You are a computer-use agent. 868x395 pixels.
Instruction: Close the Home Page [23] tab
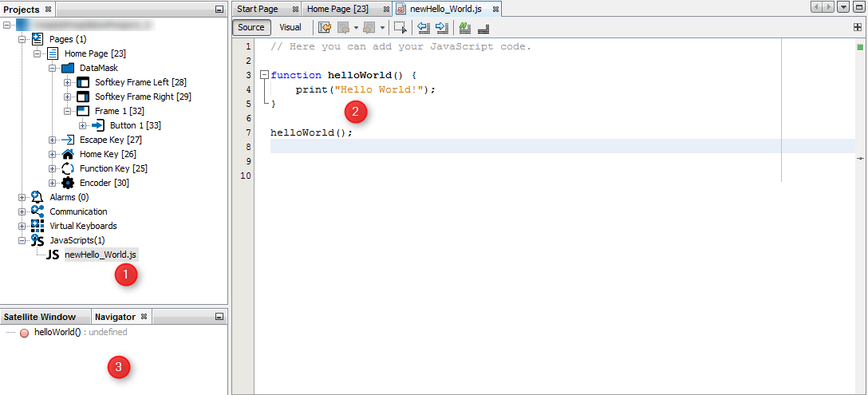pos(386,10)
